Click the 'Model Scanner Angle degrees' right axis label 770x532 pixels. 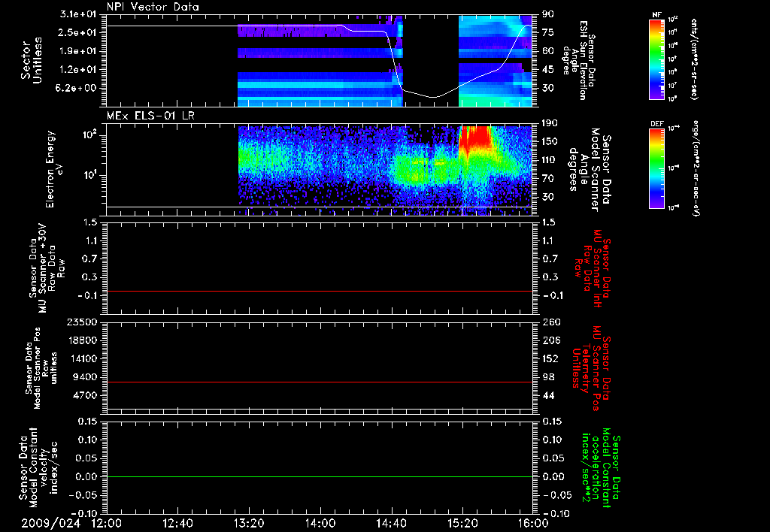click(590, 169)
